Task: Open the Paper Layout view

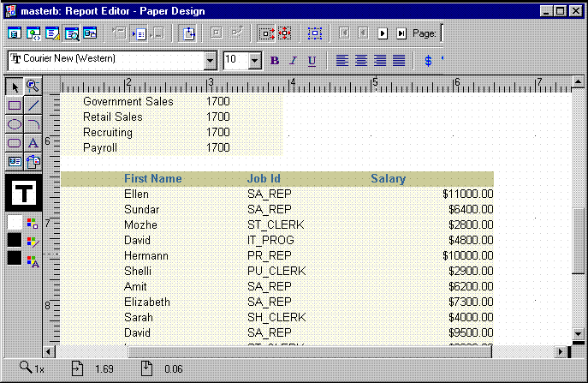Action: point(52,33)
